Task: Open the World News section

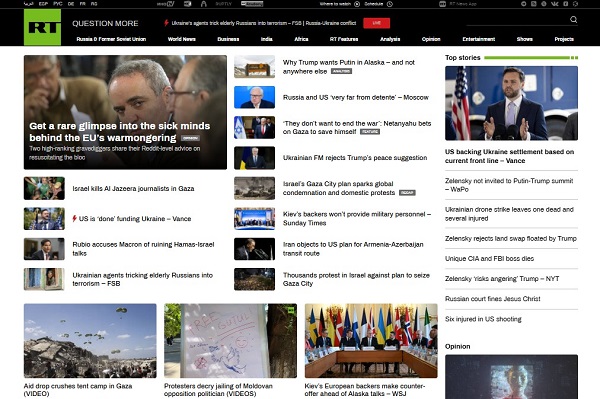Action: point(182,39)
